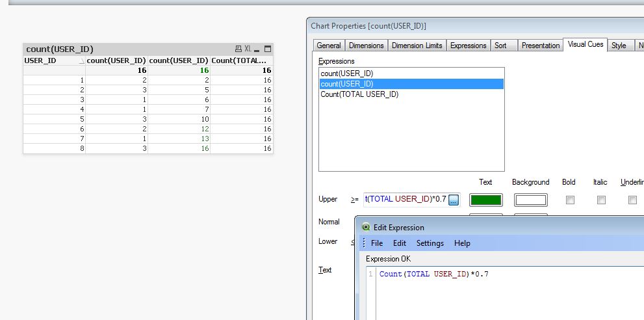The height and width of the screenshot is (320, 644).
Task: Open the File menu in Edit Expression
Action: pos(377,243)
